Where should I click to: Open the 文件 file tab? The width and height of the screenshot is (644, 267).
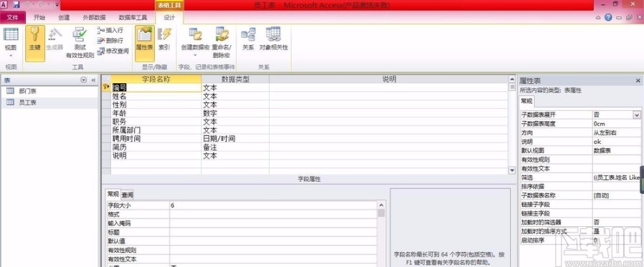[x=13, y=18]
